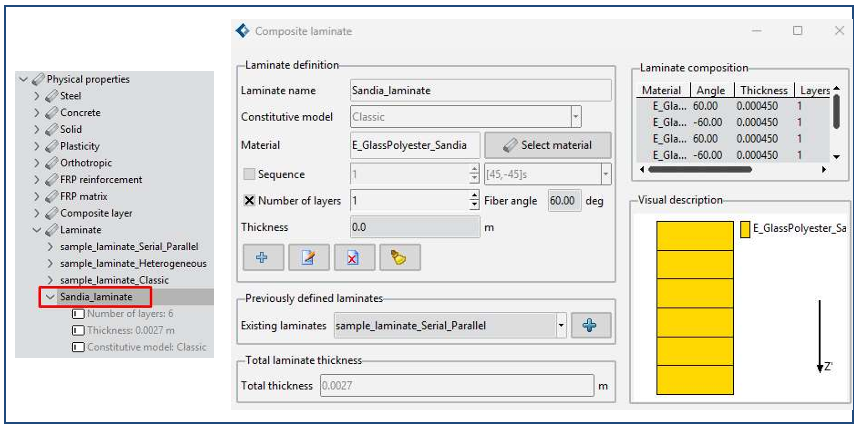This screenshot has height=428, width=858.
Task: Enable the Sequence checkbox
Action: coord(249,174)
